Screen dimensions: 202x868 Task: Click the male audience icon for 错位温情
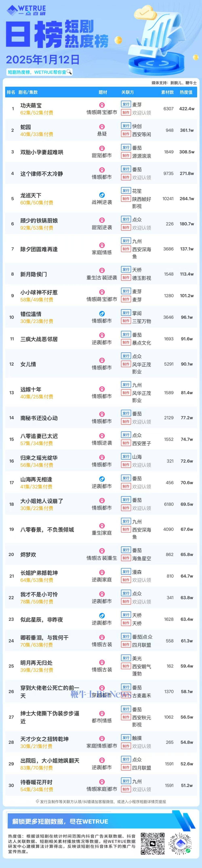tap(102, 314)
